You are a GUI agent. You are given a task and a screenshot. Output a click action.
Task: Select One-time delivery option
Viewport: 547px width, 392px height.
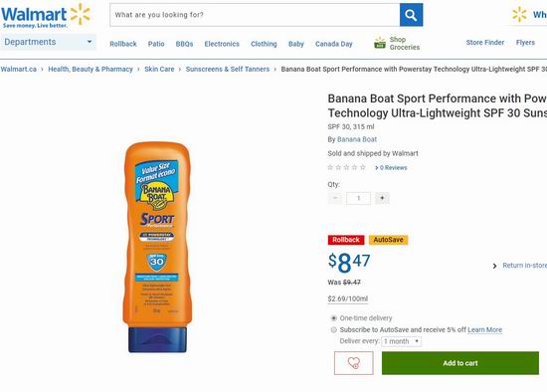(x=334, y=318)
